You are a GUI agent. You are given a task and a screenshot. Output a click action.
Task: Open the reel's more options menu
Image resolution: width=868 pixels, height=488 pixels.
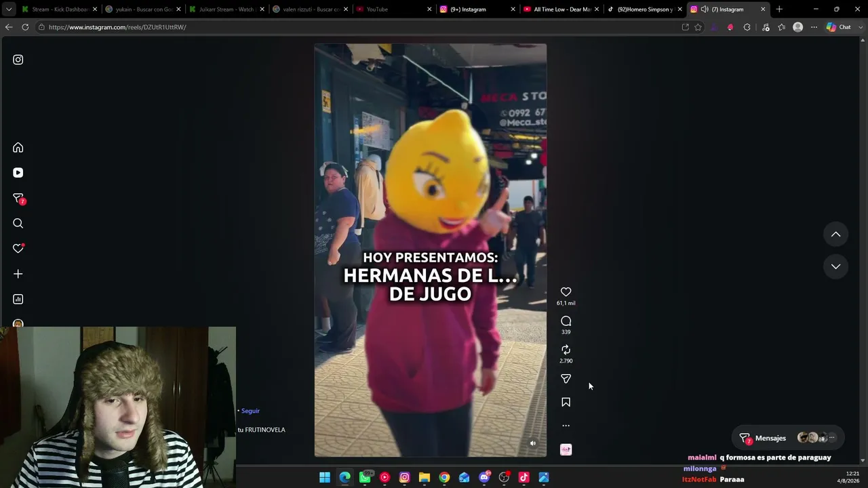566,426
